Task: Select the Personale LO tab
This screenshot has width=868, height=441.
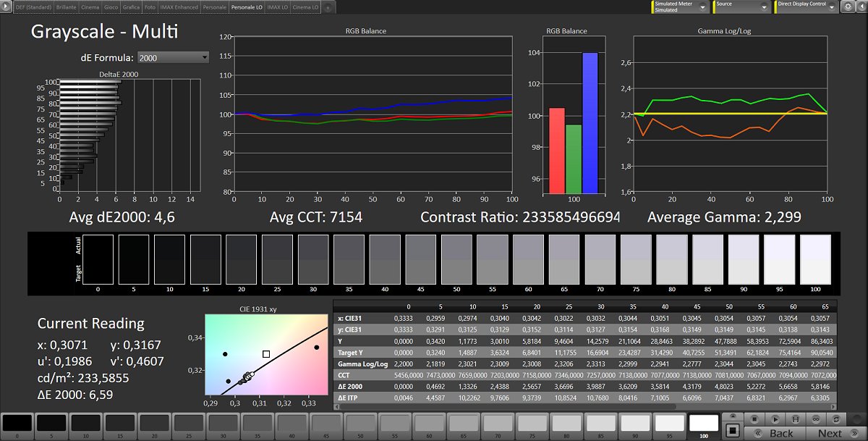Action: [247, 7]
